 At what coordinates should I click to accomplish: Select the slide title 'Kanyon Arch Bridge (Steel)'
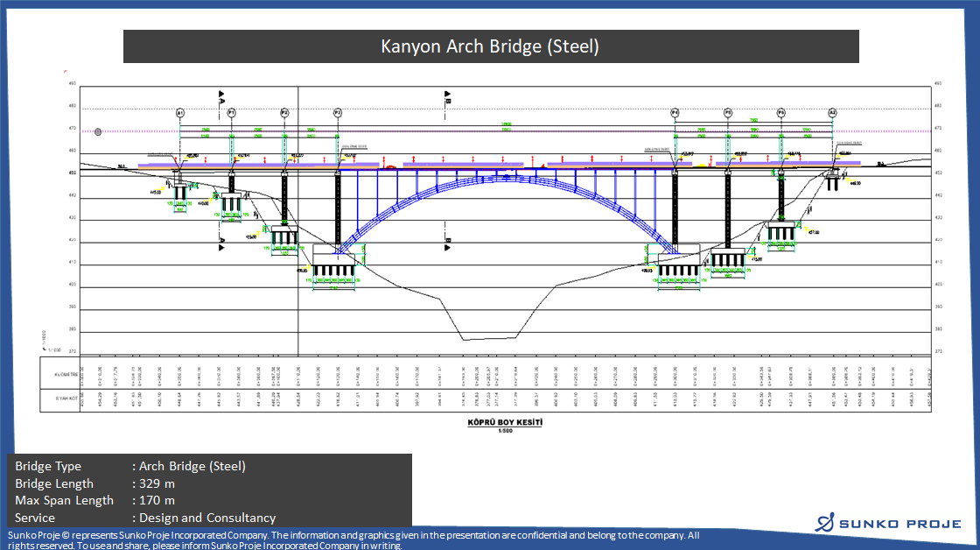click(x=490, y=46)
